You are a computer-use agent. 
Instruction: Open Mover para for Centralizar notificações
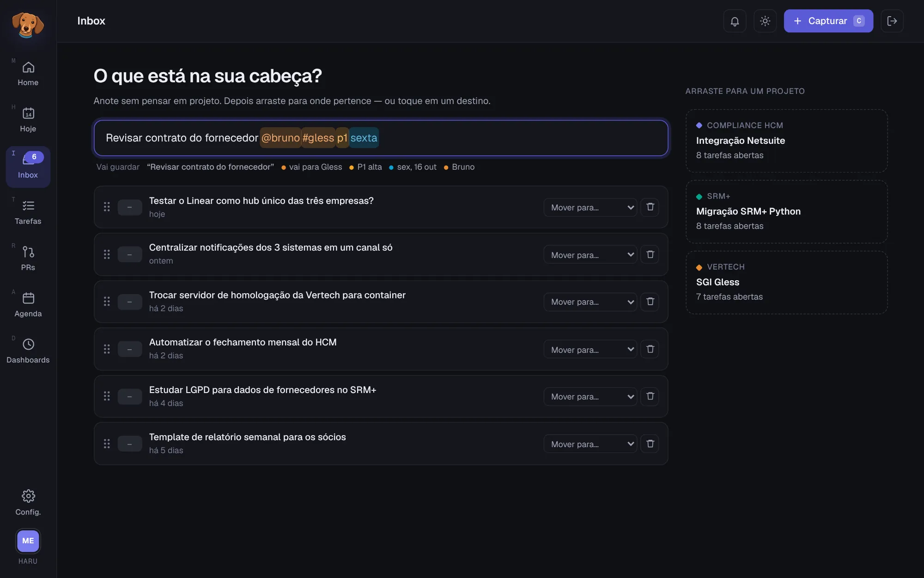[x=590, y=254]
